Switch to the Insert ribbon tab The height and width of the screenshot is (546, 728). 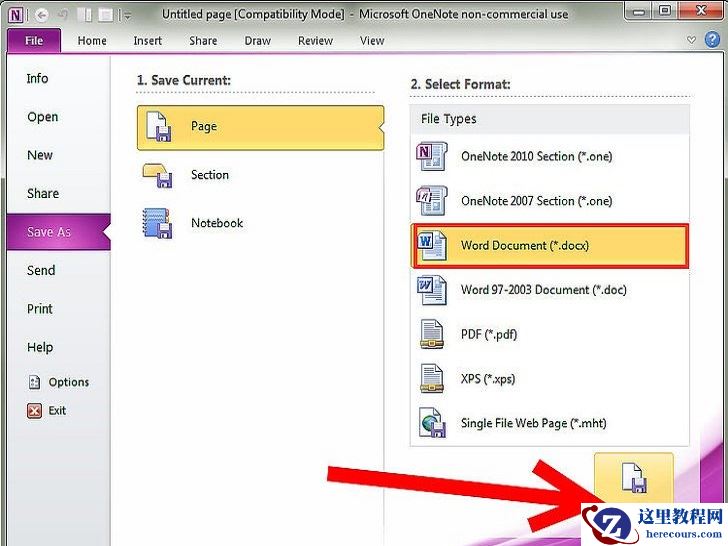(148, 41)
